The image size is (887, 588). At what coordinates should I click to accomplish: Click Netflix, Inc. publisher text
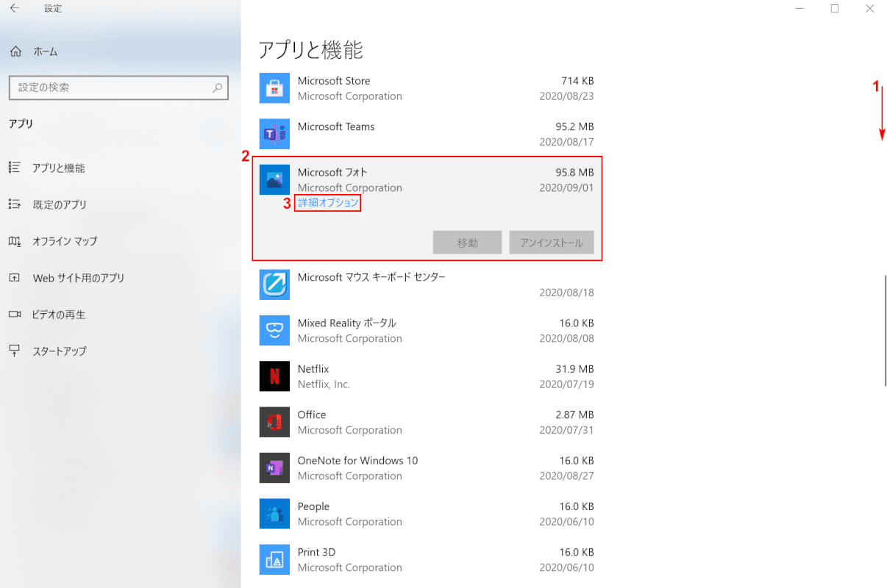pyautogui.click(x=324, y=384)
